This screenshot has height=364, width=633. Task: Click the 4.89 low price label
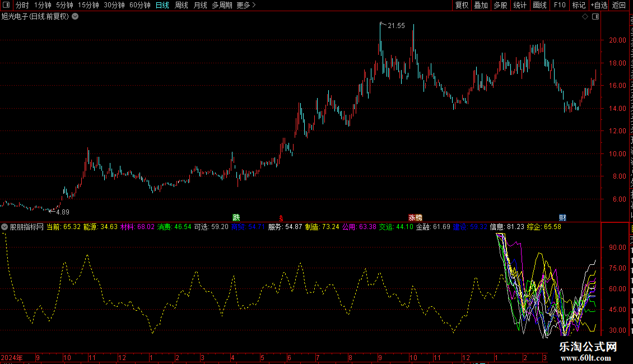(63, 212)
